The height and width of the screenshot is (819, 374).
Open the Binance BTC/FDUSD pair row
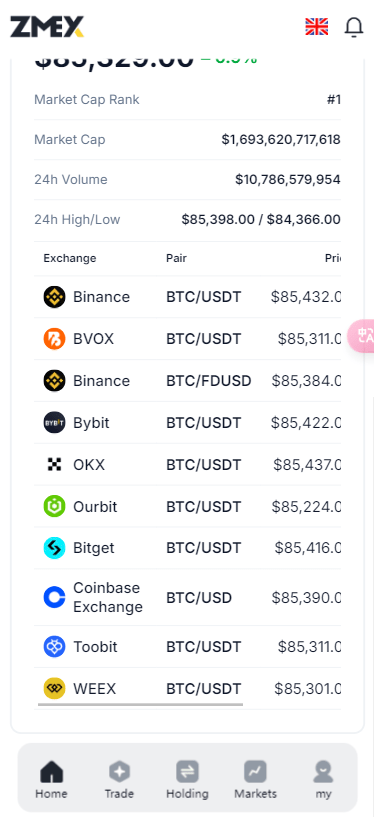coord(187,381)
